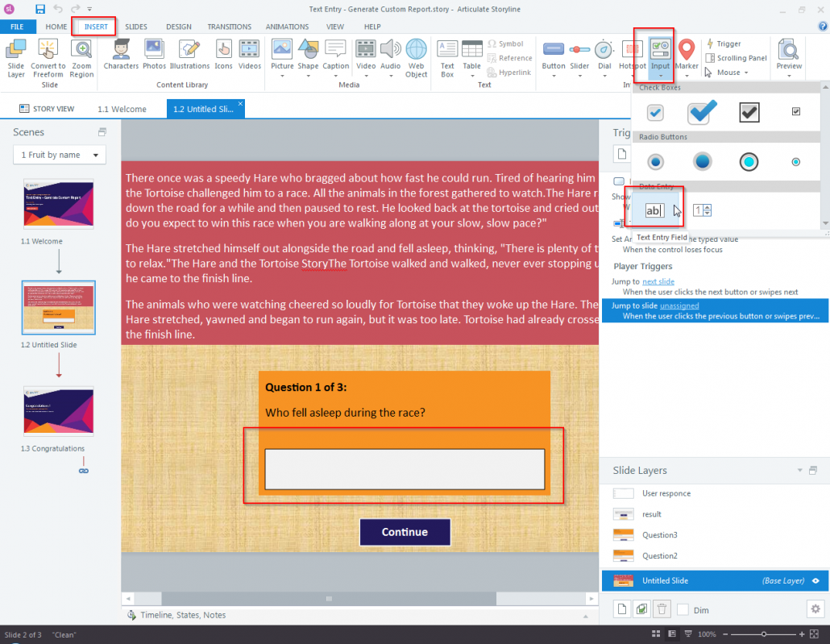
Task: Insert a Web Object
Action: 416,58
